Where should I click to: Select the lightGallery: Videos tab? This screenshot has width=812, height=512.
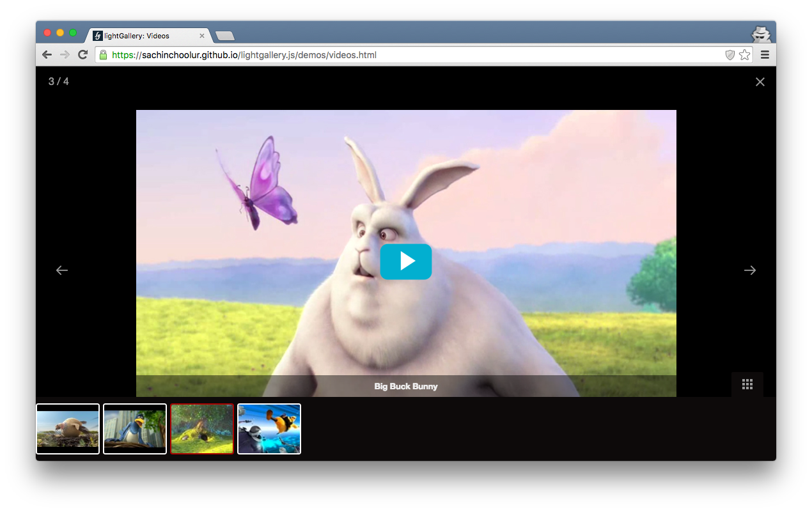point(147,36)
